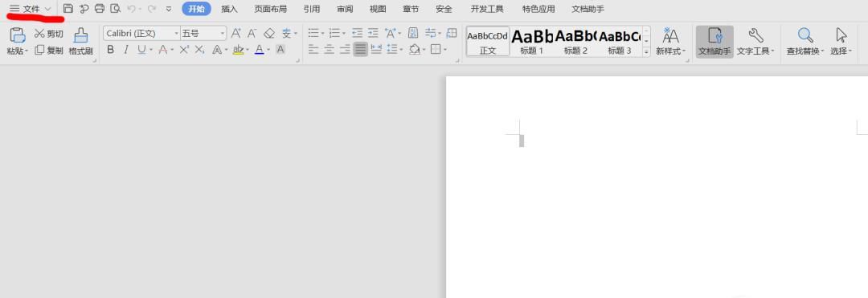Toggle Bold formatting

pyautogui.click(x=110, y=50)
